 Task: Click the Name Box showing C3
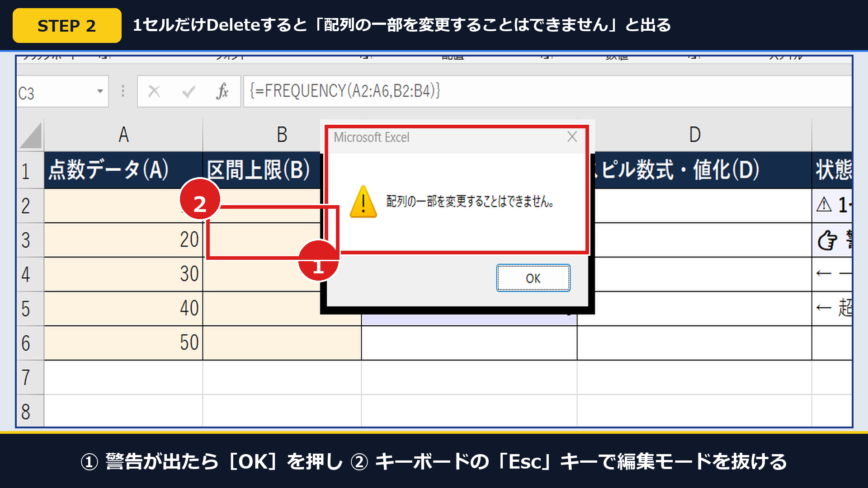[62, 92]
